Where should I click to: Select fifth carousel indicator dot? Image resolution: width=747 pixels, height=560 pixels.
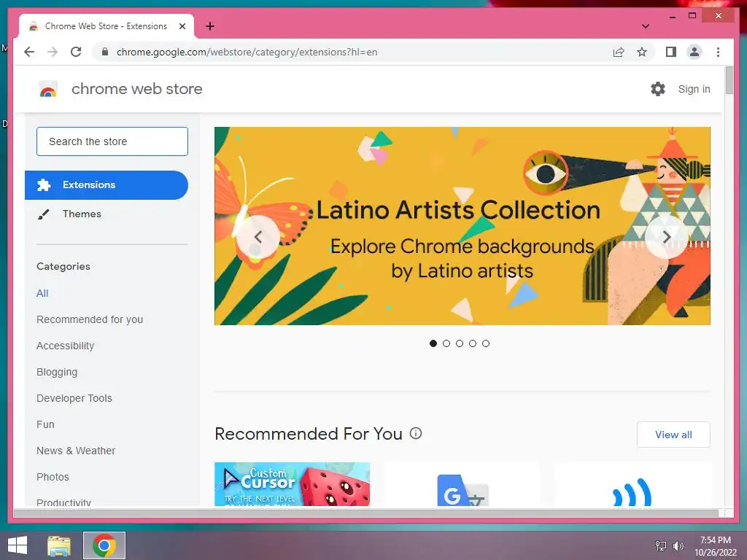click(485, 343)
